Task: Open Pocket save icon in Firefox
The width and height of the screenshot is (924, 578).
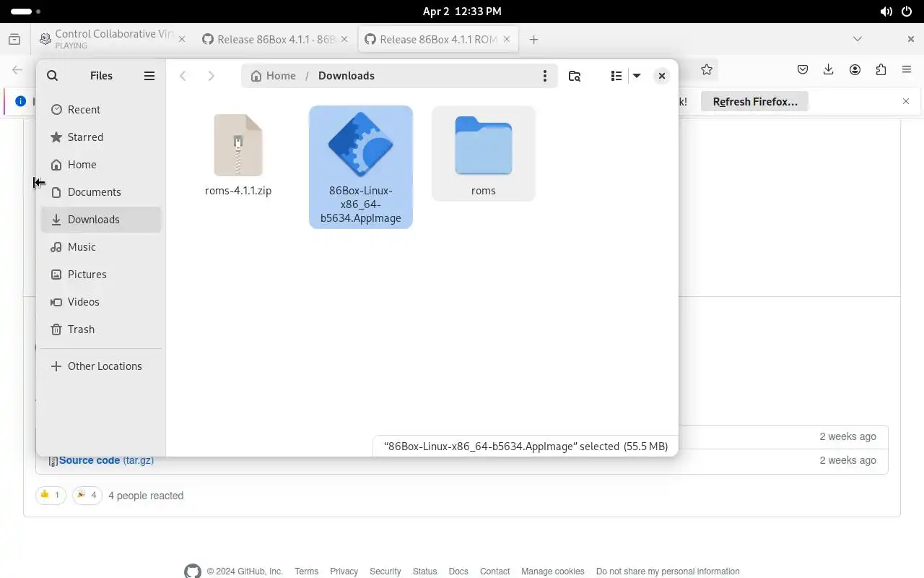Action: [x=803, y=70]
